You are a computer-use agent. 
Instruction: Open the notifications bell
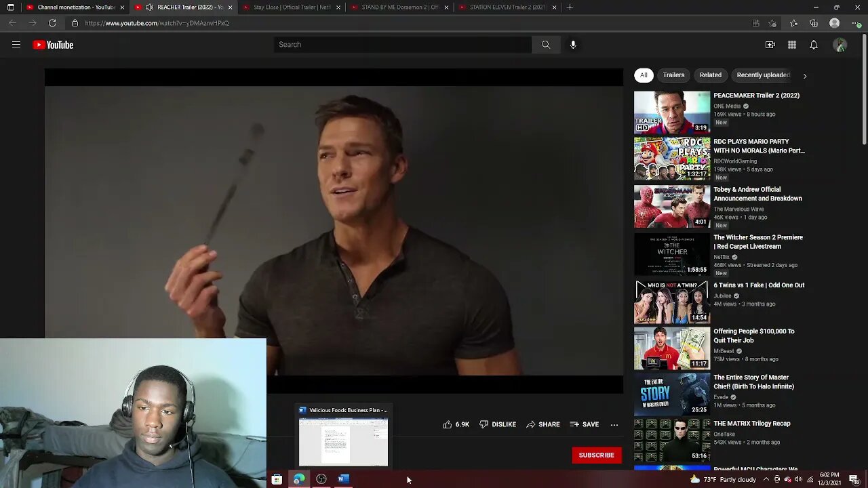click(x=814, y=45)
